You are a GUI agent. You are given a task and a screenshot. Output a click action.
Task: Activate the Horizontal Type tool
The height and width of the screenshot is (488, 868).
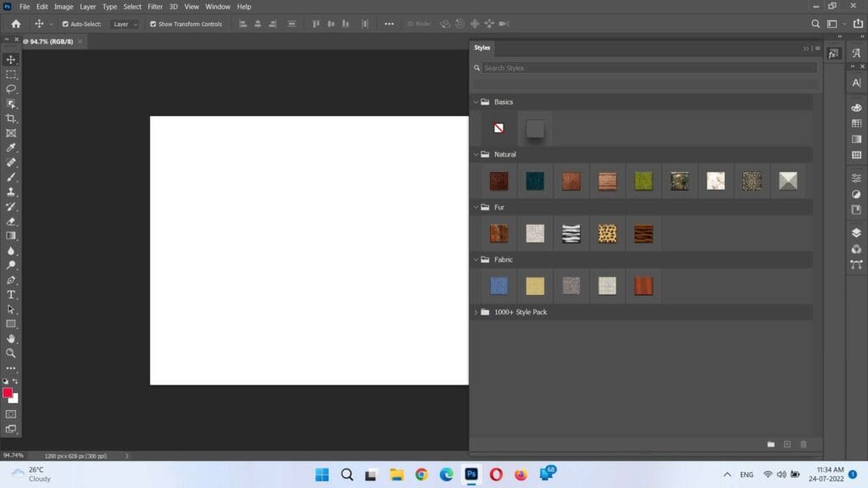11,295
